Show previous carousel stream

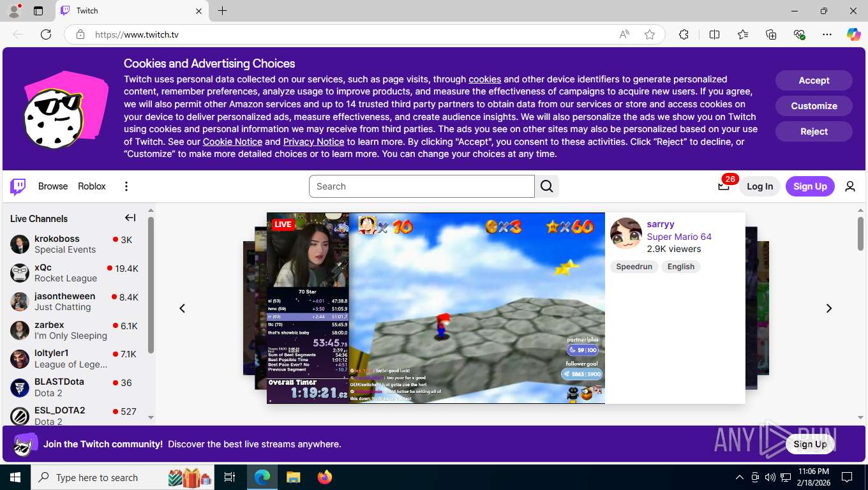pyautogui.click(x=182, y=308)
